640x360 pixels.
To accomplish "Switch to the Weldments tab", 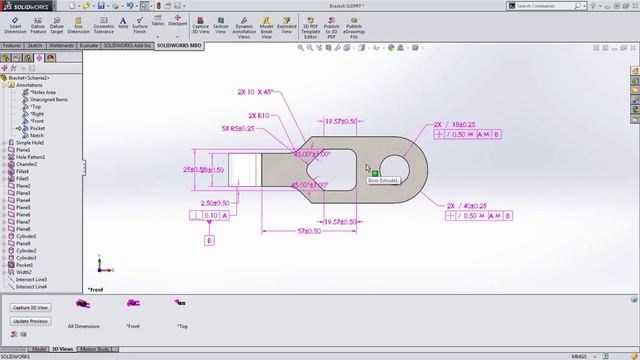I will pos(61,46).
